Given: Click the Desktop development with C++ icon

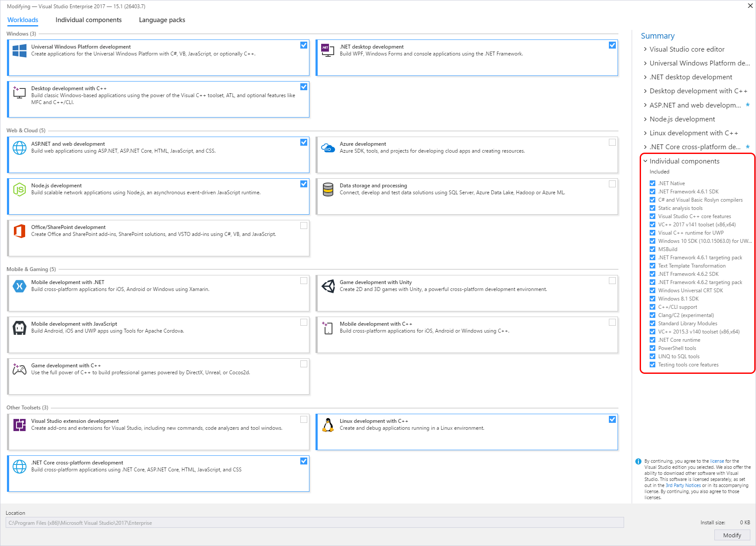Looking at the screenshot, I should 20,92.
